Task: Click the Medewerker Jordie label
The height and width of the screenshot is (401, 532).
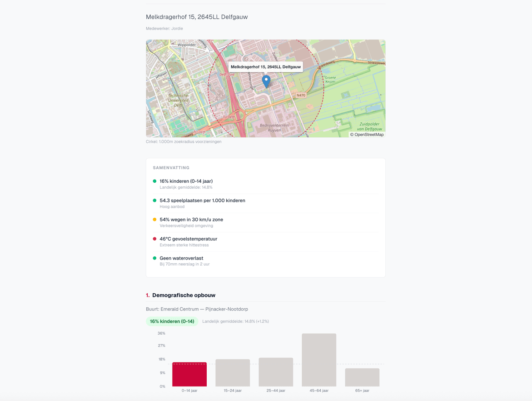Action: pos(164,28)
